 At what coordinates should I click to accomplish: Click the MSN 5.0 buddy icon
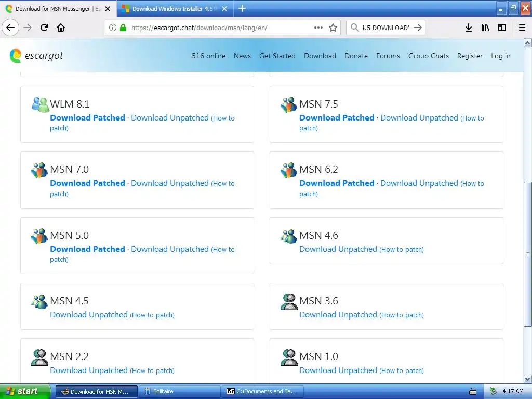(39, 236)
